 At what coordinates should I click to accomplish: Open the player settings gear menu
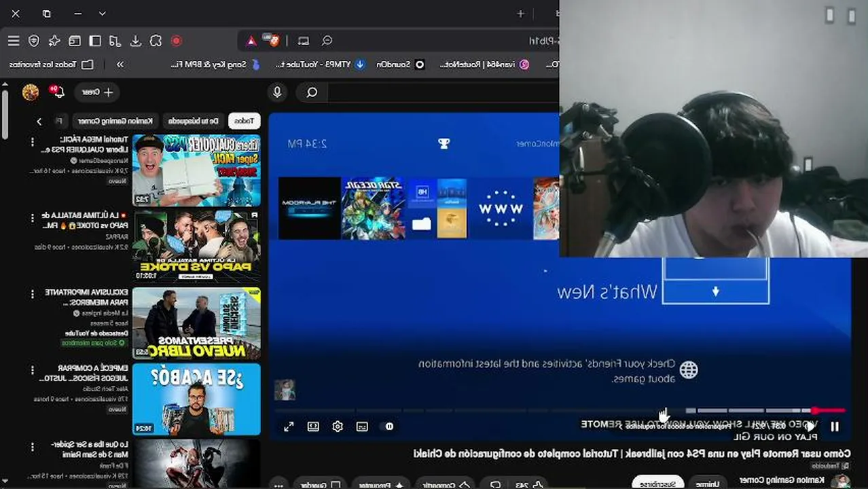[338, 427]
